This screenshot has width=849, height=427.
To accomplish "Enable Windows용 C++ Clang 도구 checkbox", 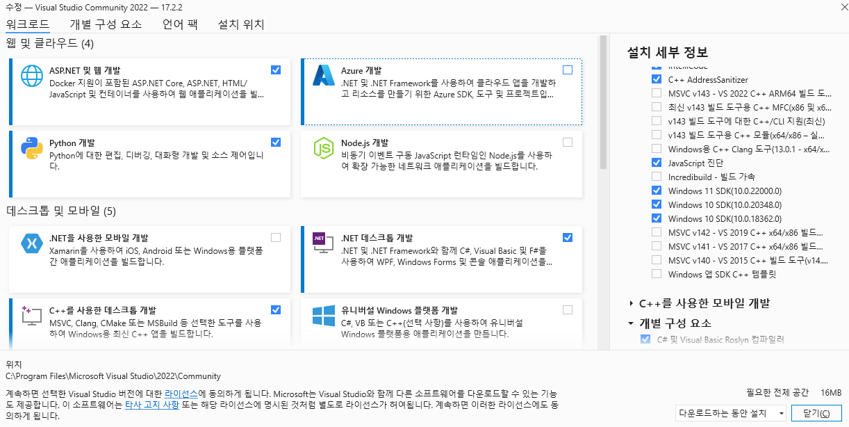I will (656, 148).
